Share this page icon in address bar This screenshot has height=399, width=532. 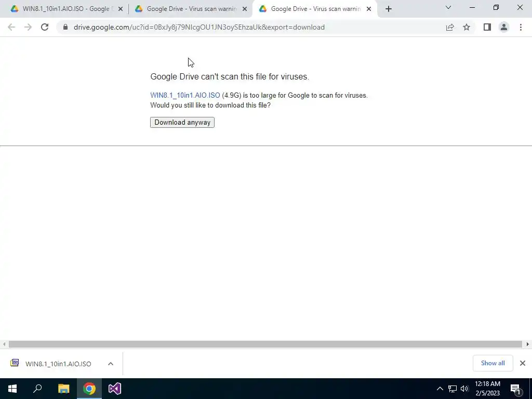(x=450, y=27)
